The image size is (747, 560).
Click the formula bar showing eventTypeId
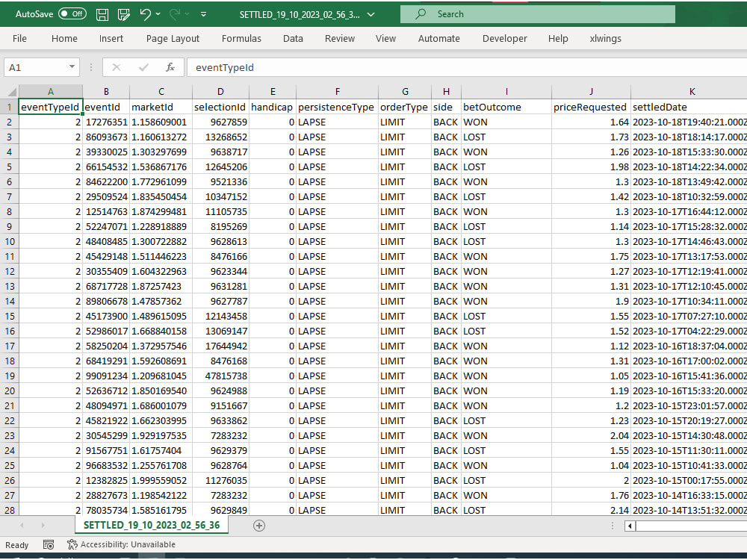click(467, 68)
